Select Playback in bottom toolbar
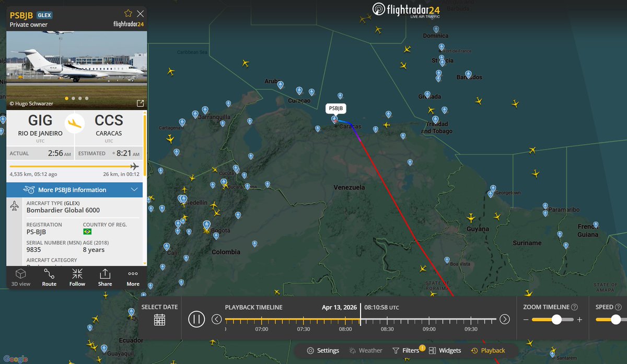This screenshot has height=364, width=627. tap(488, 350)
